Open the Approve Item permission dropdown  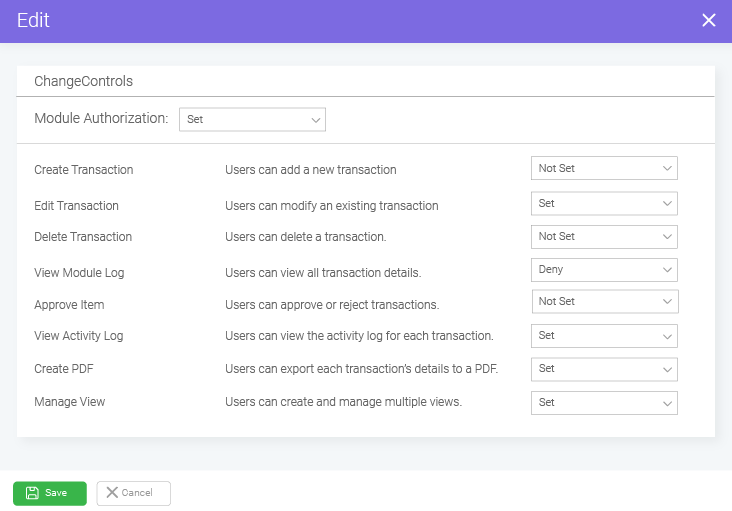click(605, 301)
